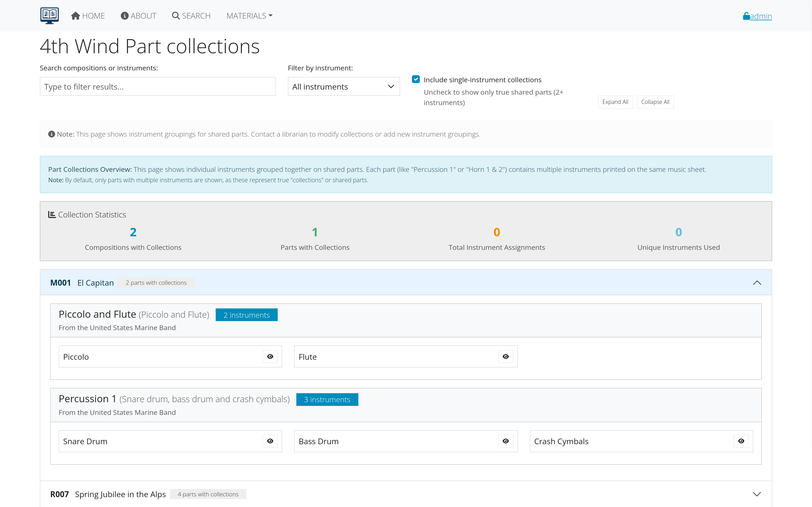
Task: Click the Crash Cymbals eye icon
Action: point(741,441)
